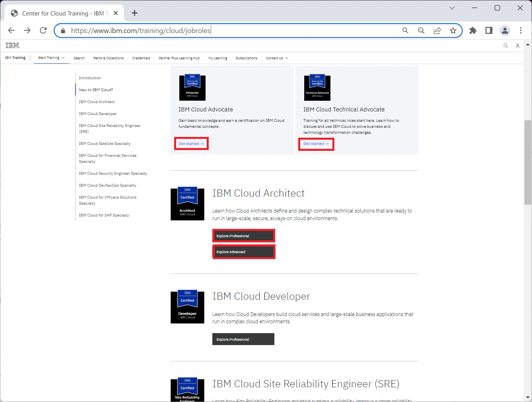This screenshot has width=532, height=402.
Task: Click the IBM Cloud Technical Advocate card title
Action: 344,109
